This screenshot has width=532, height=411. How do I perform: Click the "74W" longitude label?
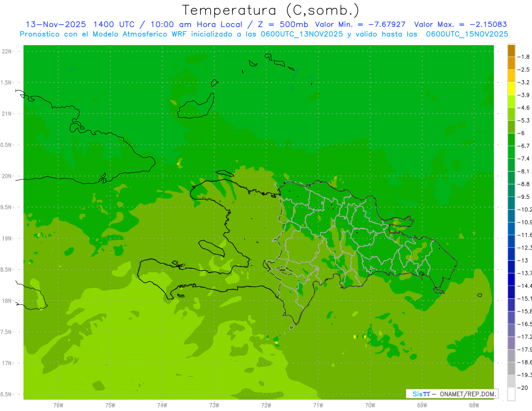(x=162, y=405)
